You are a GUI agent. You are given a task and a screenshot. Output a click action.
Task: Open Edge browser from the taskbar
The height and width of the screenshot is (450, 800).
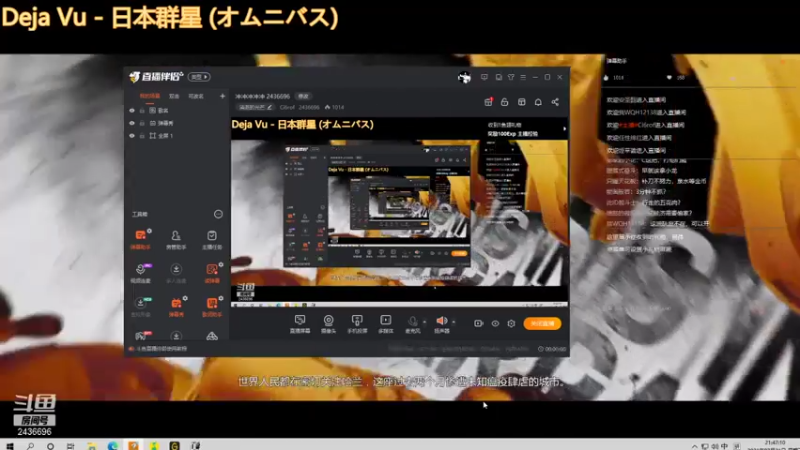point(113,445)
